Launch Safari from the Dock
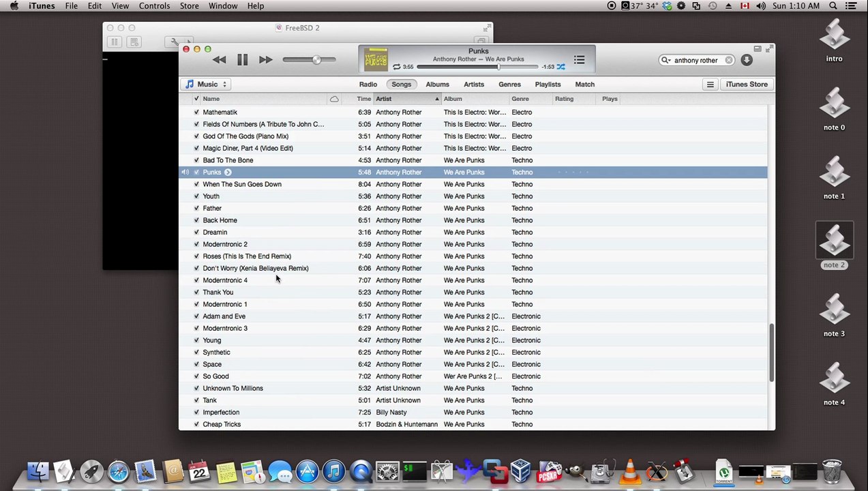 point(118,471)
